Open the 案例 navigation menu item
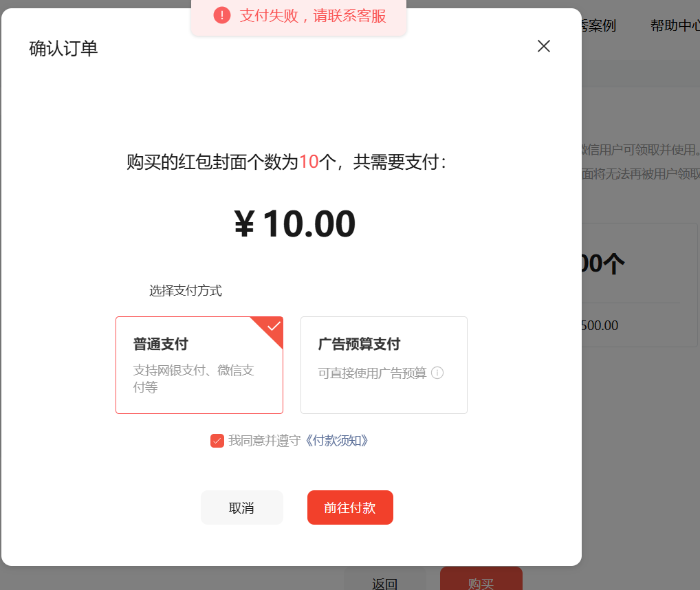Screen dimensions: 700x590 pyautogui.click(x=599, y=26)
